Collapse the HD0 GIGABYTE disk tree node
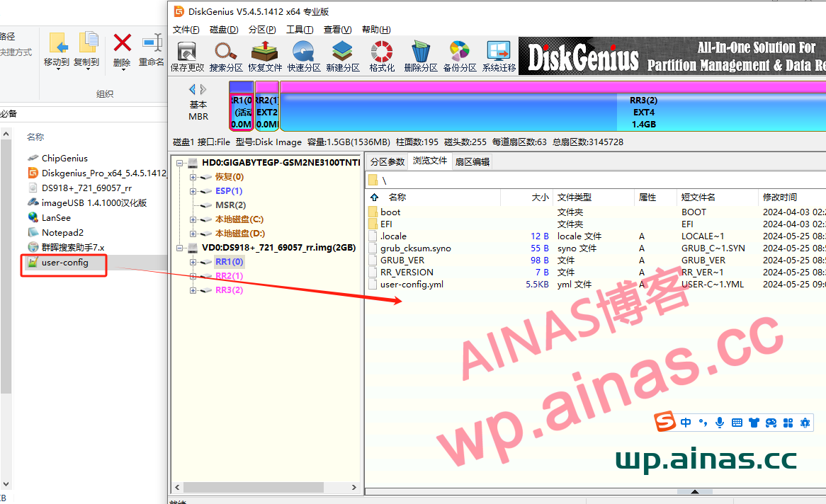 (180, 163)
